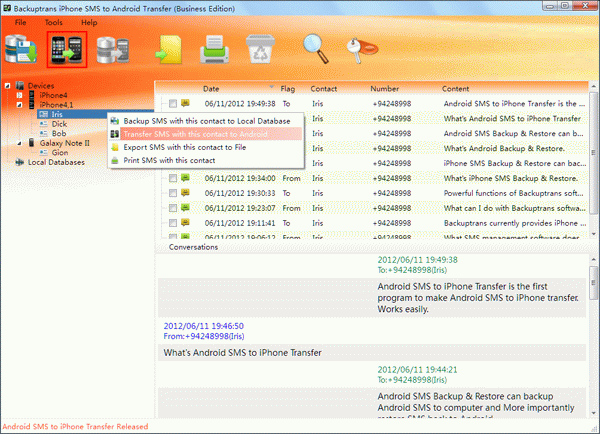The image size is (600, 434).
Task: Click the Flag column header
Action: click(287, 89)
